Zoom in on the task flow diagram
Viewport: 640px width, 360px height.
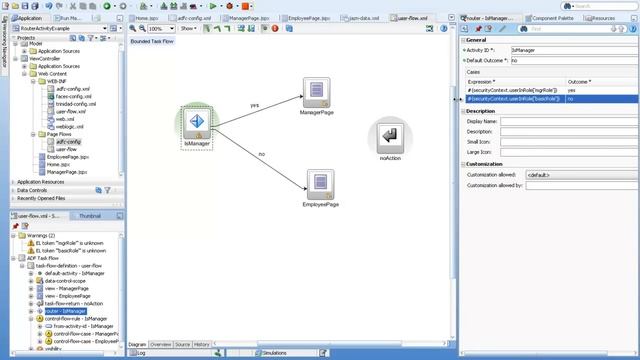pyautogui.click(x=133, y=28)
